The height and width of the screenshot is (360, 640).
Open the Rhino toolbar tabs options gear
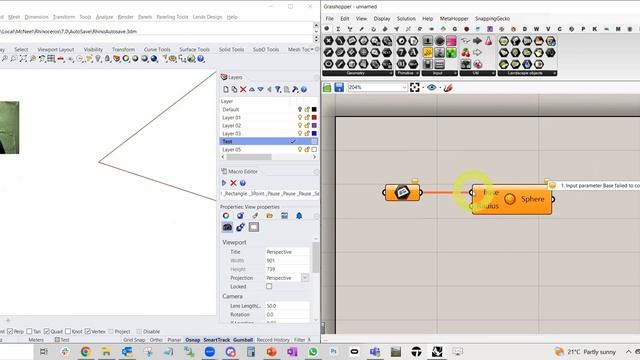coord(317,49)
